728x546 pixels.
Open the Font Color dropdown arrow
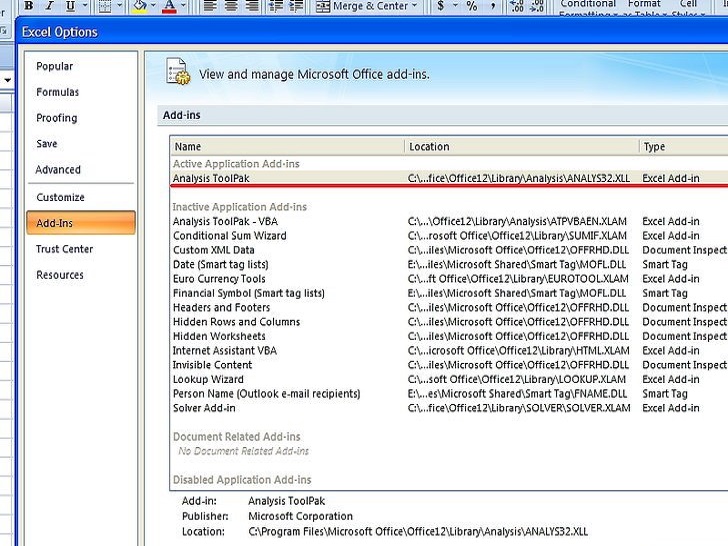[184, 6]
